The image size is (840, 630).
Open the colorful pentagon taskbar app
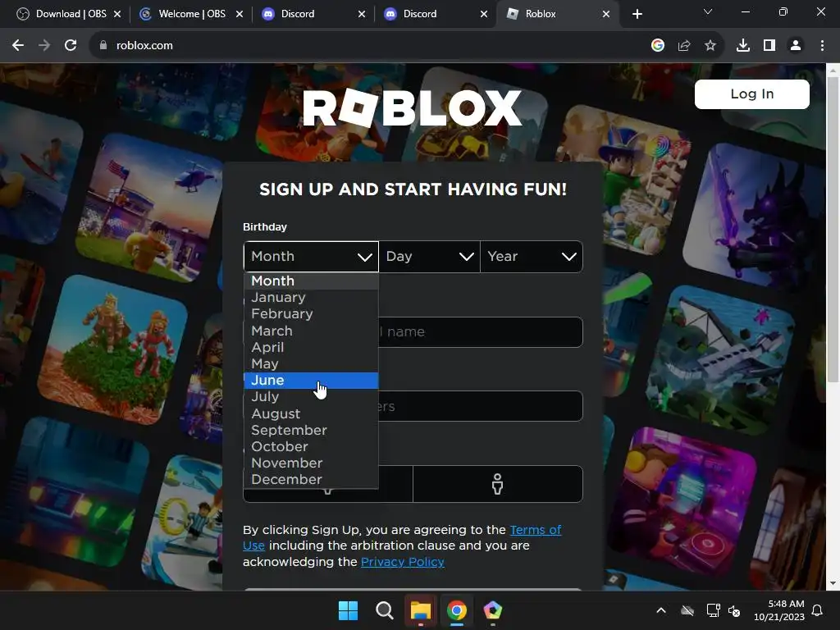[492, 610]
